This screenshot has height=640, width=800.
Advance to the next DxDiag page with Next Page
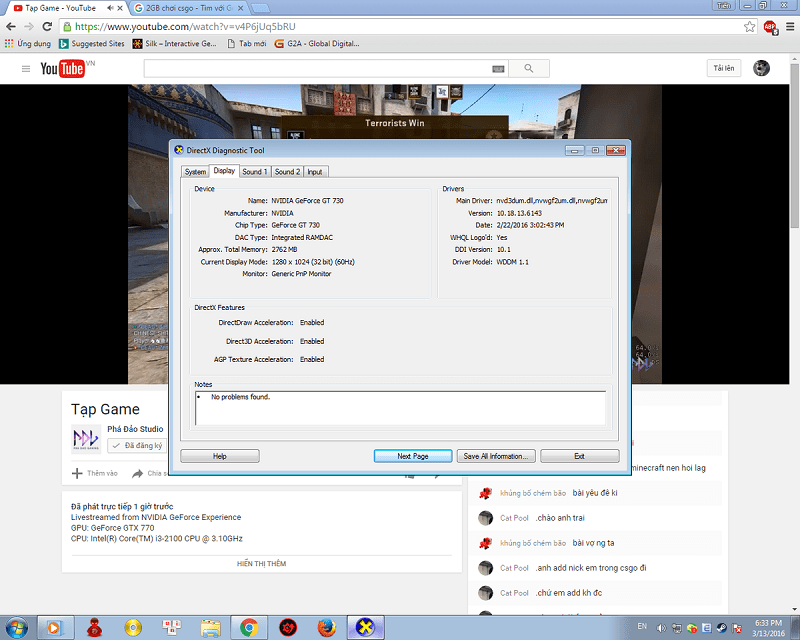coord(412,455)
